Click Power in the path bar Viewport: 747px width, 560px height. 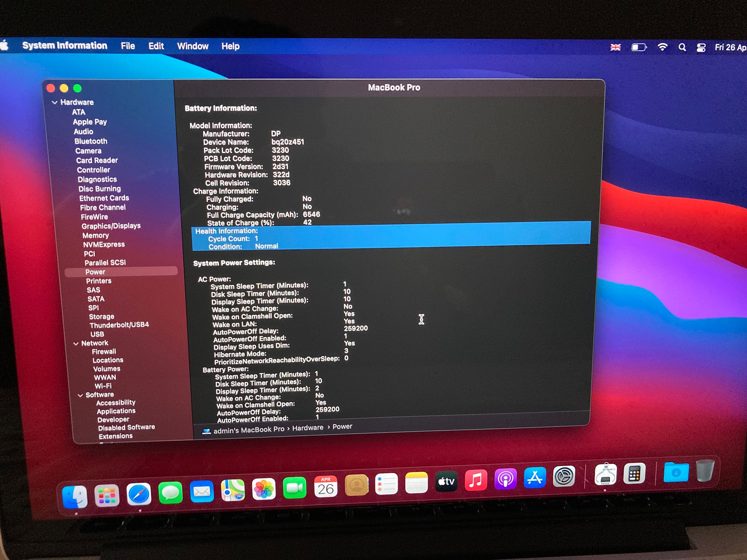coord(342,426)
